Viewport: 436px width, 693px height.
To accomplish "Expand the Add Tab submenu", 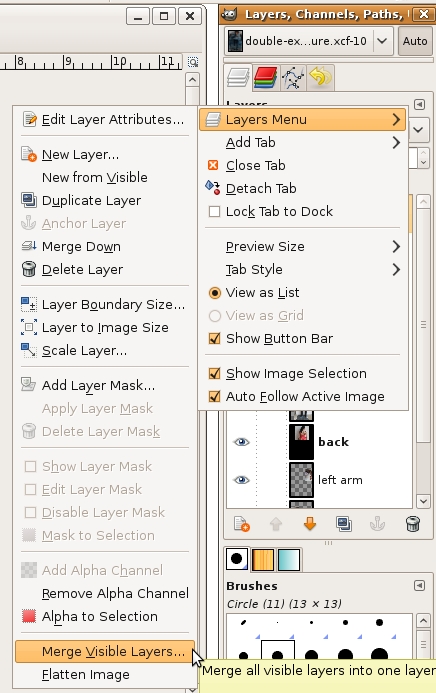I will pos(303,142).
